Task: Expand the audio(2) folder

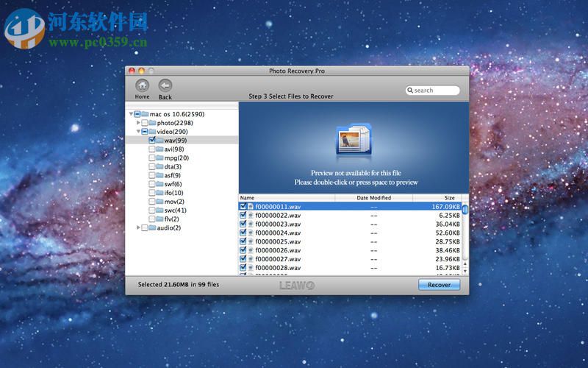Action: pyautogui.click(x=138, y=227)
